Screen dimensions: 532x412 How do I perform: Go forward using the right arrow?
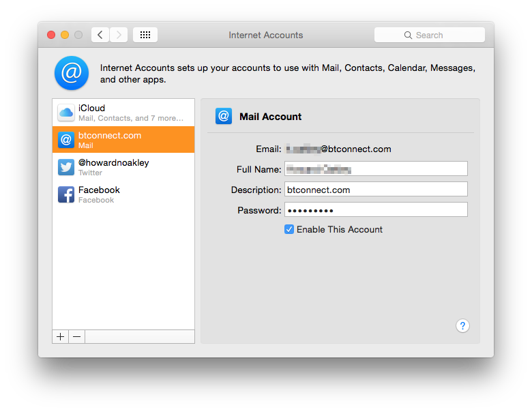[119, 35]
